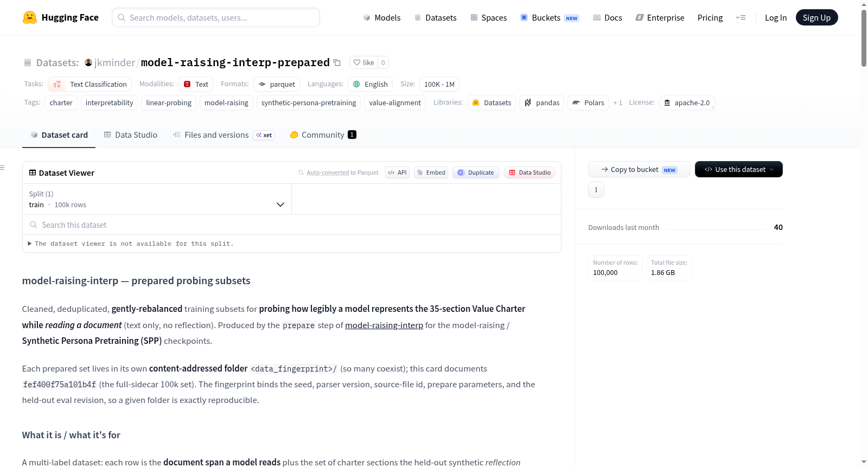Viewport: 868px width, 467px height.
Task: Focus the Search this dataset field
Action: pos(292,225)
